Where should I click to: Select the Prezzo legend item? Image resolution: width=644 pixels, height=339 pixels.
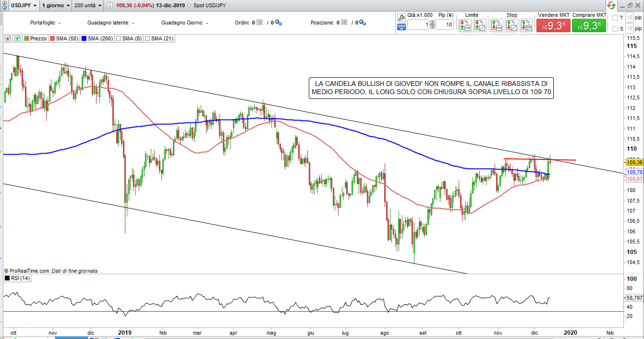coord(35,38)
